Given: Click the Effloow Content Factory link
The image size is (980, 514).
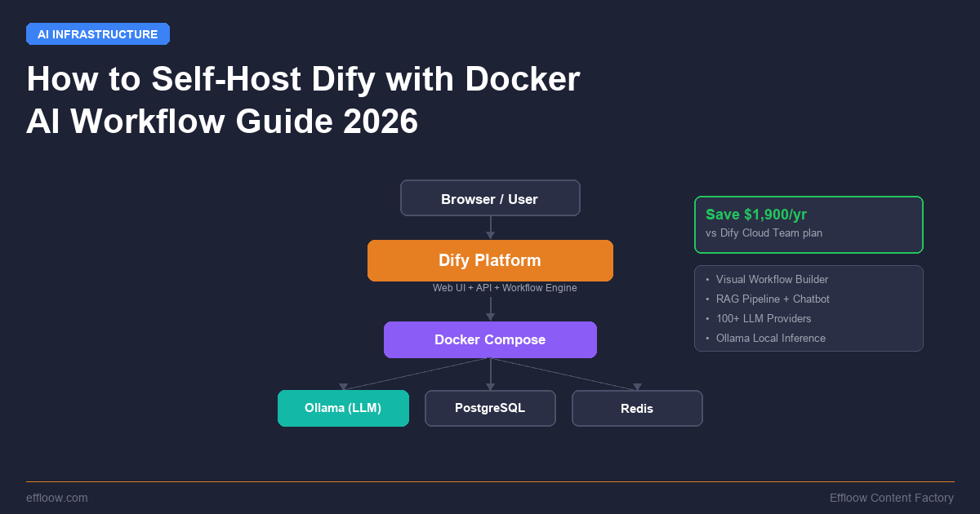Looking at the screenshot, I should tap(891, 497).
